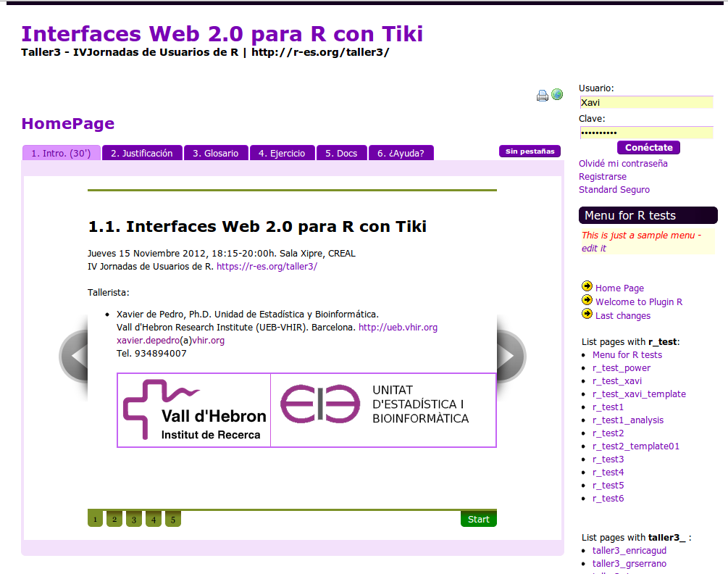Click into the Usuario input field
The image size is (728, 574).
(646, 103)
